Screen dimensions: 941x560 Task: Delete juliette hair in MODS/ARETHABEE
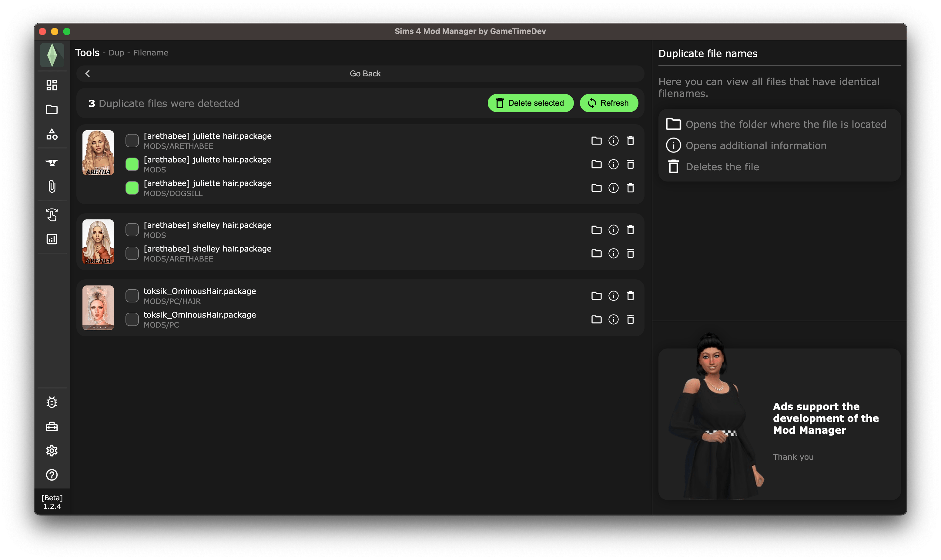click(630, 141)
